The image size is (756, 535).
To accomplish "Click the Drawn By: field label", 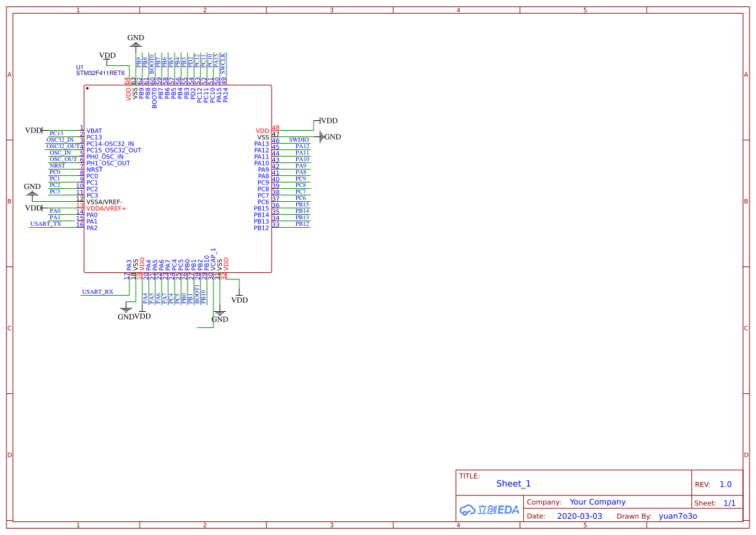I will [x=634, y=516].
